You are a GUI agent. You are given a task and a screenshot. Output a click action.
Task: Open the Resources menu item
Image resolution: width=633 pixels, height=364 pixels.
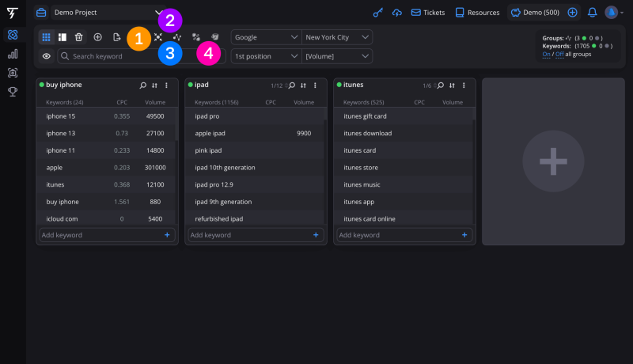(476, 13)
